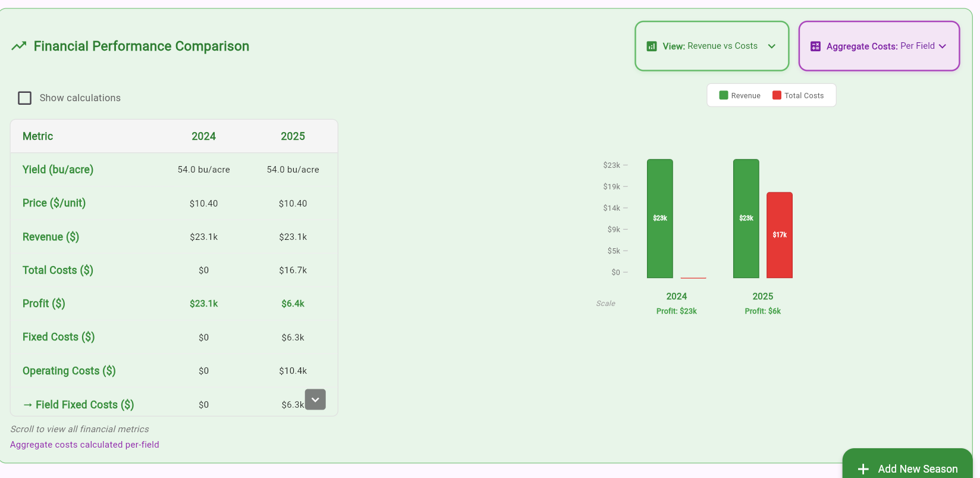The image size is (980, 478).
Task: Click the calculator icon in Aggregate Costs
Action: (x=815, y=46)
